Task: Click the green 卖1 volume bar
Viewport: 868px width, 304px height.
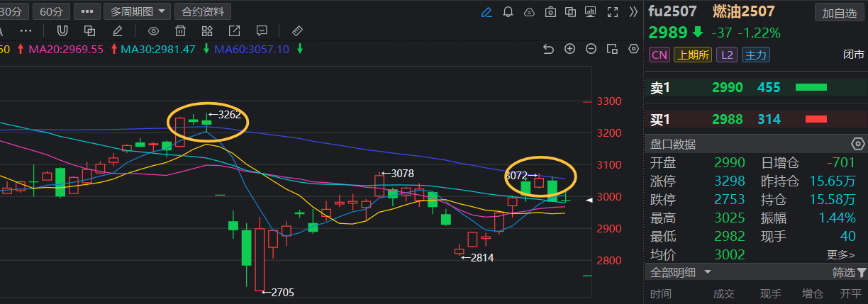Action: (x=811, y=87)
